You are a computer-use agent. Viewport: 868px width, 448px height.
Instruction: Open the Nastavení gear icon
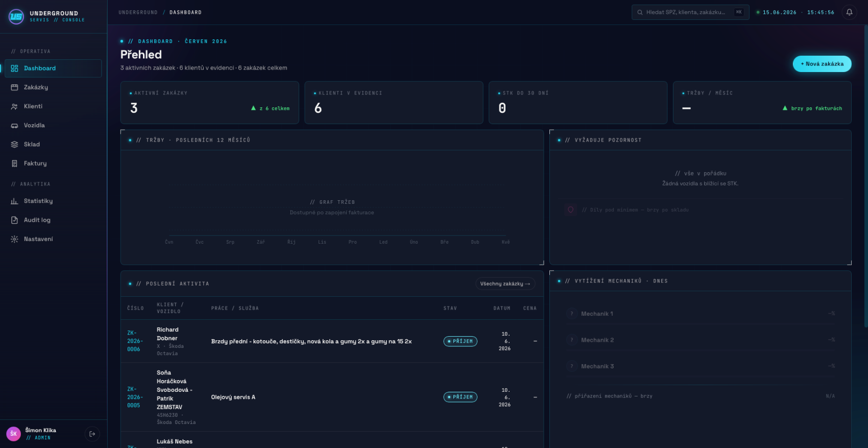point(14,239)
